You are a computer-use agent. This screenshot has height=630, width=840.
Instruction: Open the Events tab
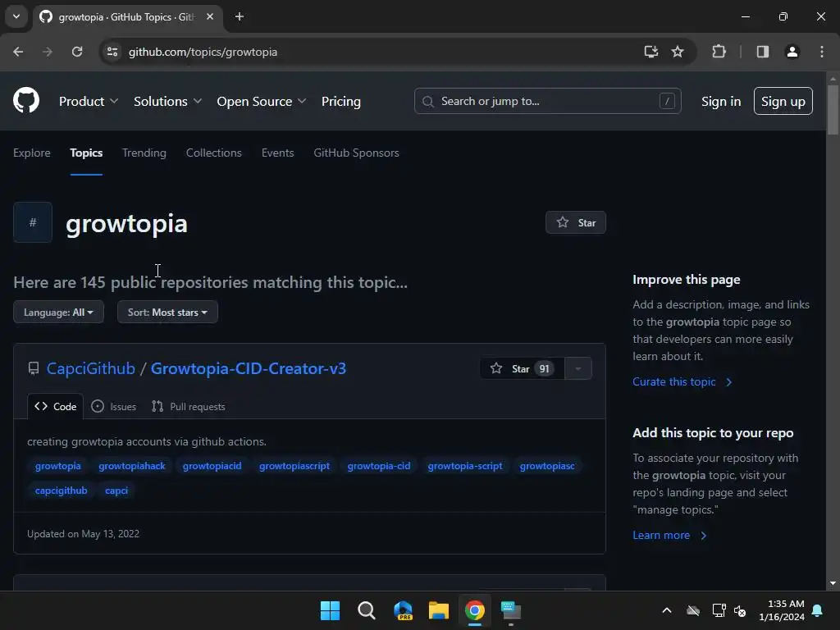[x=277, y=153]
